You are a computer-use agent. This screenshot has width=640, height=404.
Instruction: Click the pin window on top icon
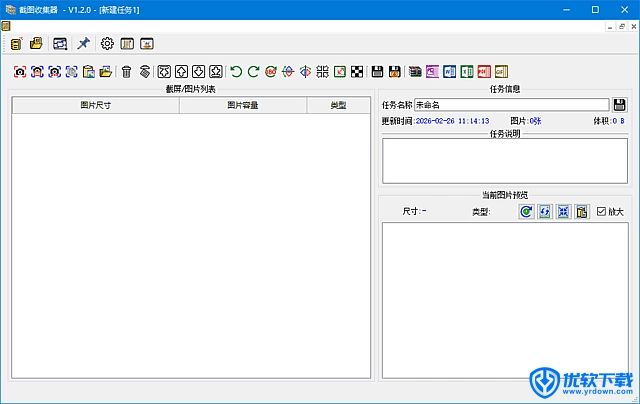[84, 44]
